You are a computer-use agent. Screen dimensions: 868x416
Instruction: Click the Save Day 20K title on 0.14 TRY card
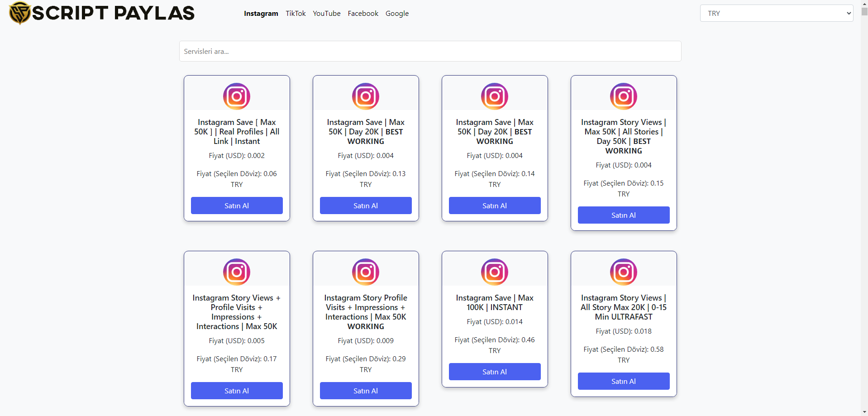[495, 132]
